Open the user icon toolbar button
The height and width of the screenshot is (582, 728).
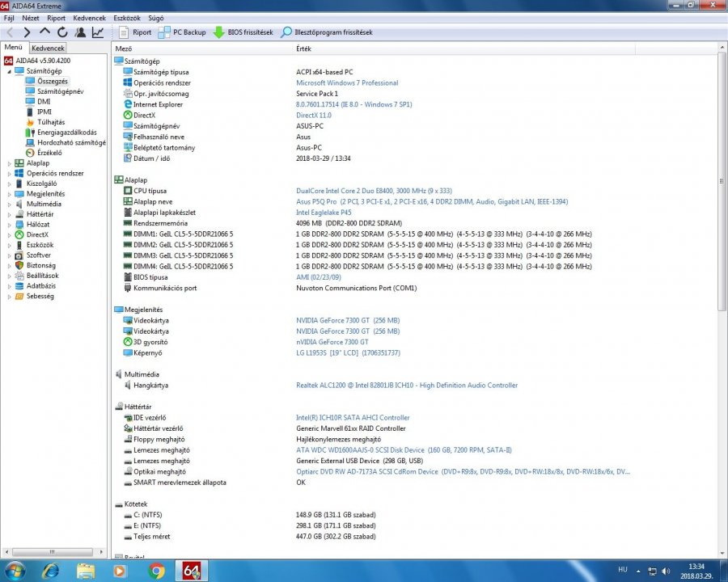point(80,32)
